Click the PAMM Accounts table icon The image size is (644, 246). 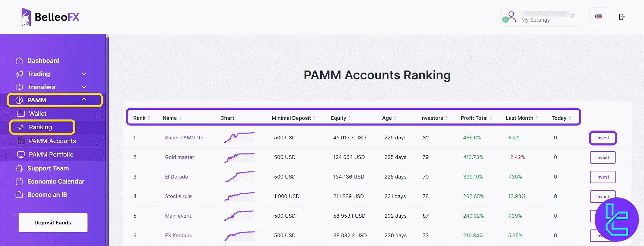[x=21, y=141]
